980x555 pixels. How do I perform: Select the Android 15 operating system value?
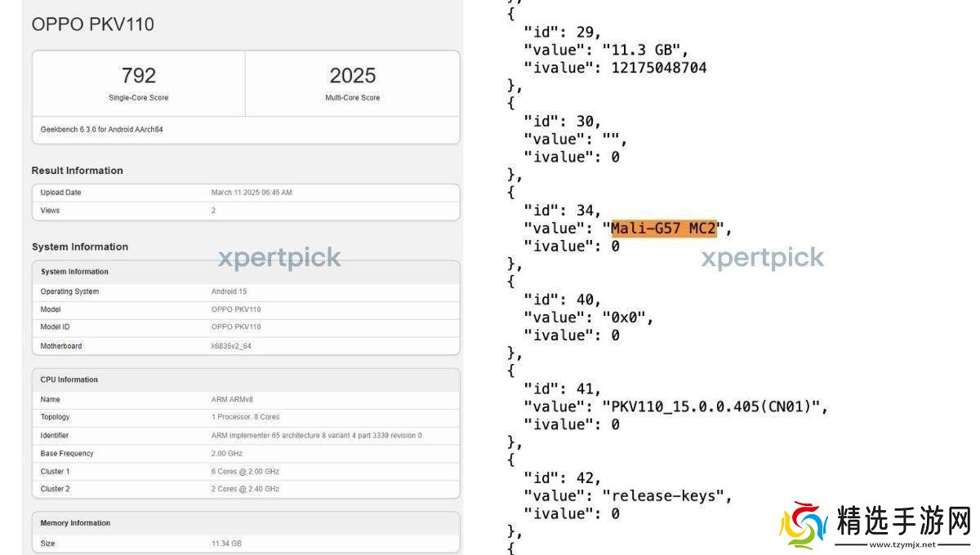pos(230,291)
